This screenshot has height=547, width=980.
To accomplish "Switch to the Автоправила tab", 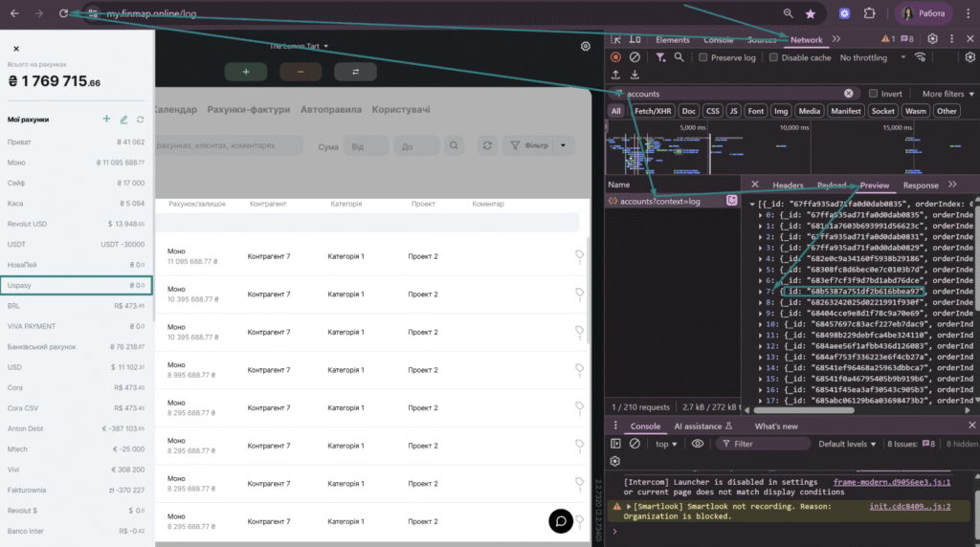I will tap(330, 109).
